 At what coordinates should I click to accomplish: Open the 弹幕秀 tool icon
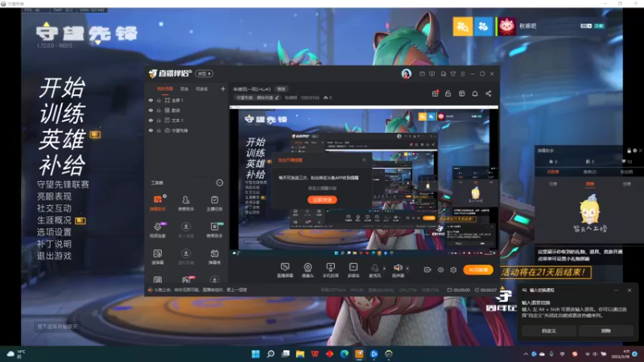[214, 257]
